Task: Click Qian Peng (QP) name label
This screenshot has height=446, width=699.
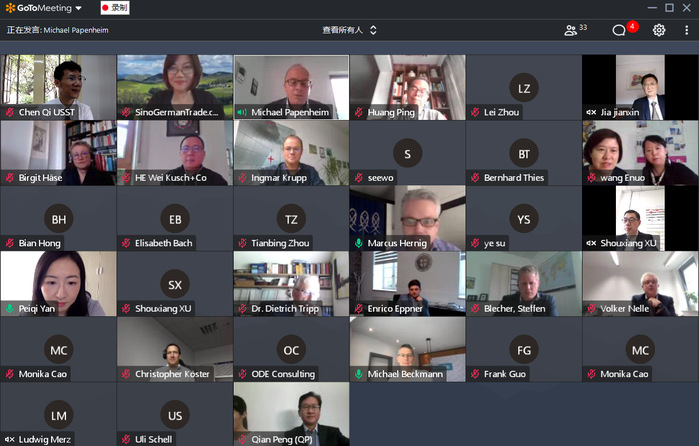Action: coord(282,439)
